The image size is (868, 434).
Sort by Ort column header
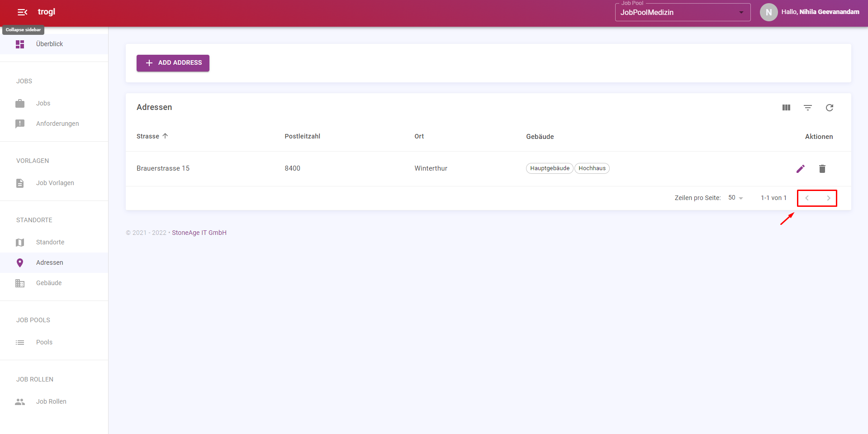click(x=419, y=136)
